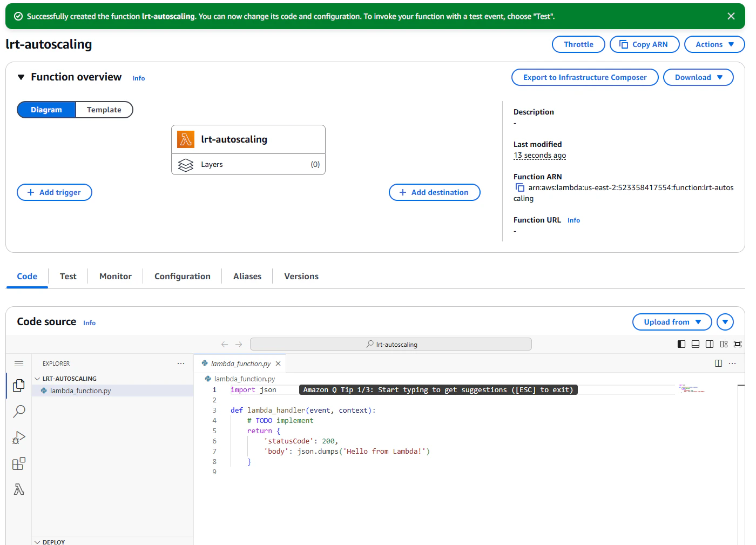756x545 pixels.
Task: Click the Last modified '13 seconds ago' text
Action: [539, 156]
